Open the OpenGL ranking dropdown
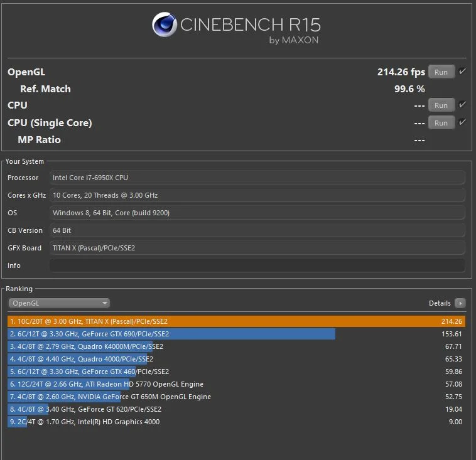 [59, 303]
